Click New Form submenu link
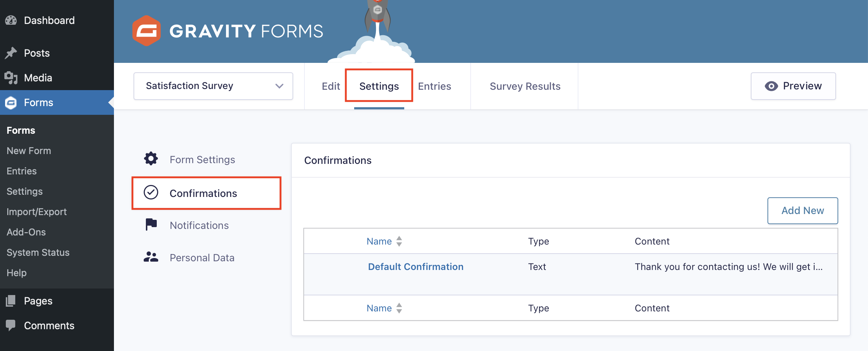Screen dimensions: 868x351 tap(29, 151)
